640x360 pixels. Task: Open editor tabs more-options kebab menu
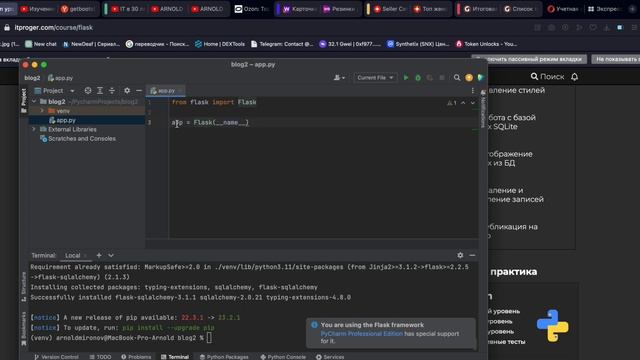(x=473, y=91)
